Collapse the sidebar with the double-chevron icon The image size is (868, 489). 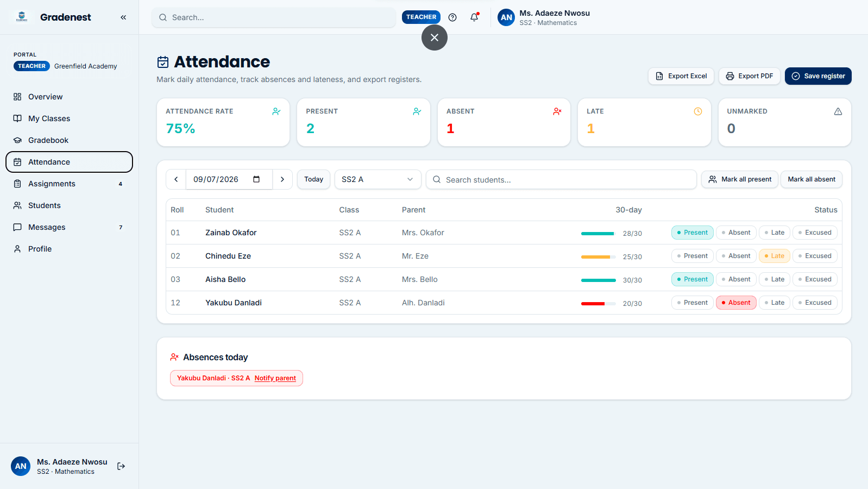pos(123,17)
